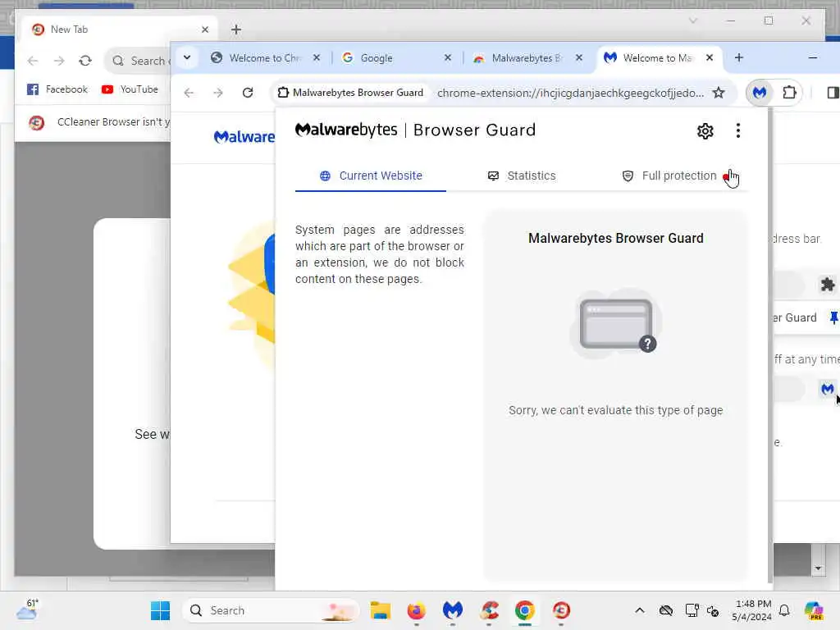The height and width of the screenshot is (630, 840).
Task: Launch Firefox from the taskbar
Action: pos(416,610)
